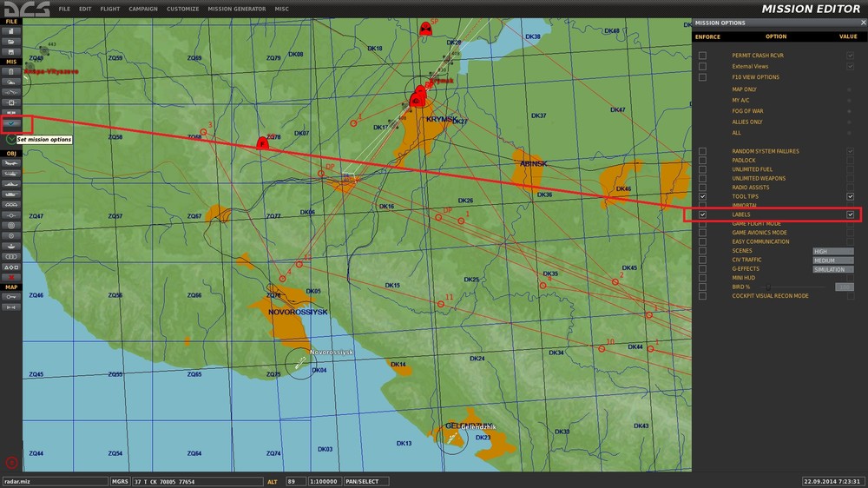Toggle enforce checkbox for RANDOM SYSTEM FAILURES
868x488 pixels.
[702, 151]
